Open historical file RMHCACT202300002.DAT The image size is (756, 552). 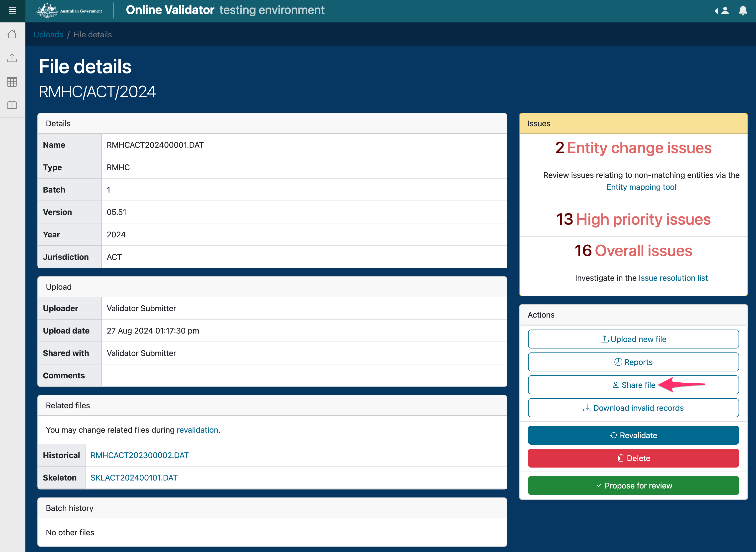[139, 455]
